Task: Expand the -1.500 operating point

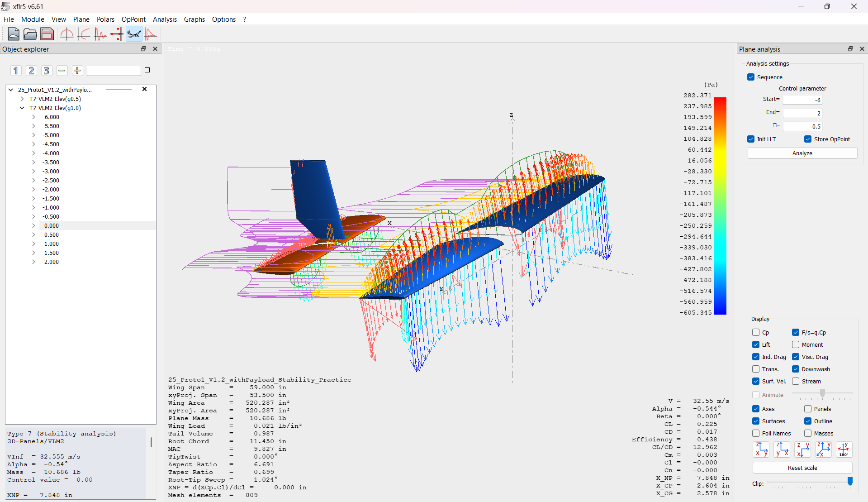Action: (x=33, y=198)
